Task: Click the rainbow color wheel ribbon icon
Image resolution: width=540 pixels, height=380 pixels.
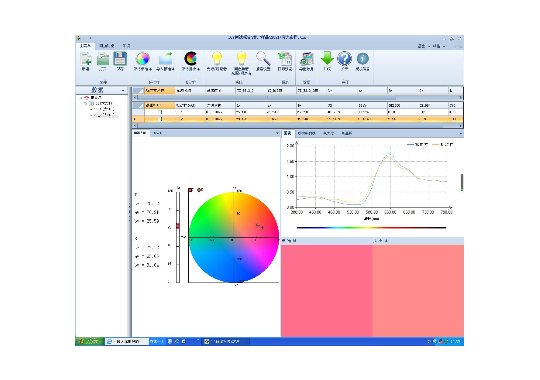Action: coord(143,59)
